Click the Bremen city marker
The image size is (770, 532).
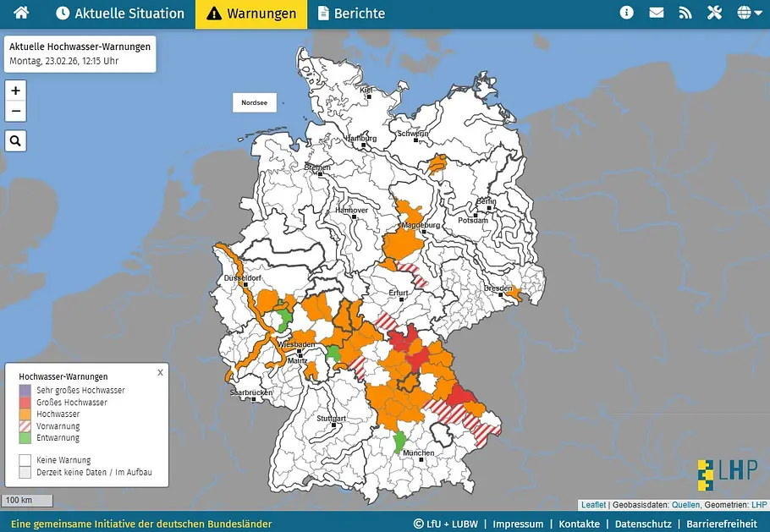(x=322, y=174)
